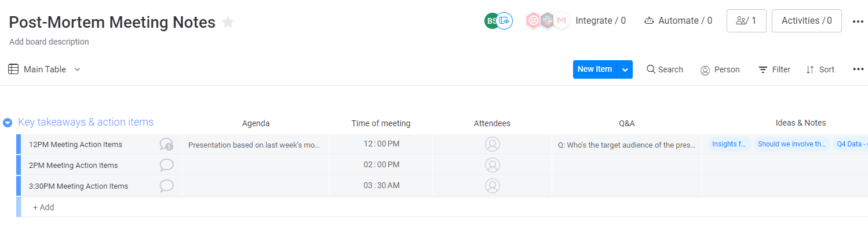
Task: Click the Search button in toolbar
Action: [665, 69]
